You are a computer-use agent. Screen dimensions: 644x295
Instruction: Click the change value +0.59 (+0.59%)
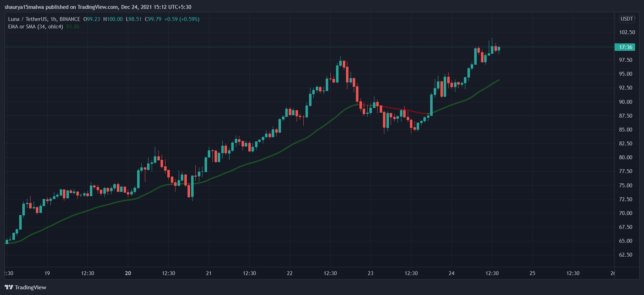(x=182, y=19)
